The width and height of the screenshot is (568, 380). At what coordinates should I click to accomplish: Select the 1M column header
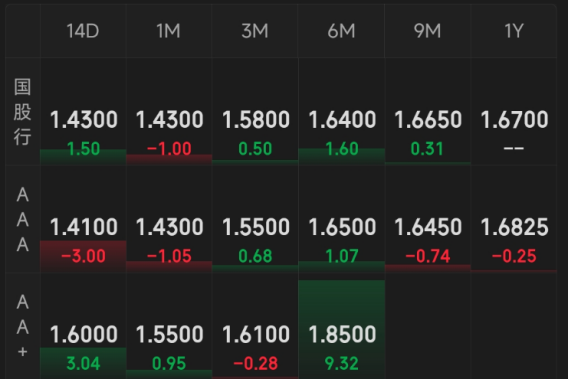tap(169, 31)
